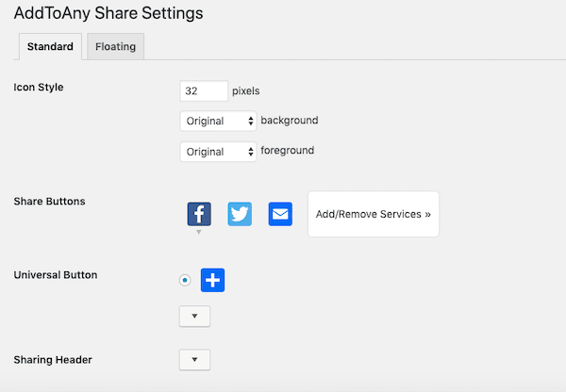
Task: Open the background color dropdown
Action: 218,121
